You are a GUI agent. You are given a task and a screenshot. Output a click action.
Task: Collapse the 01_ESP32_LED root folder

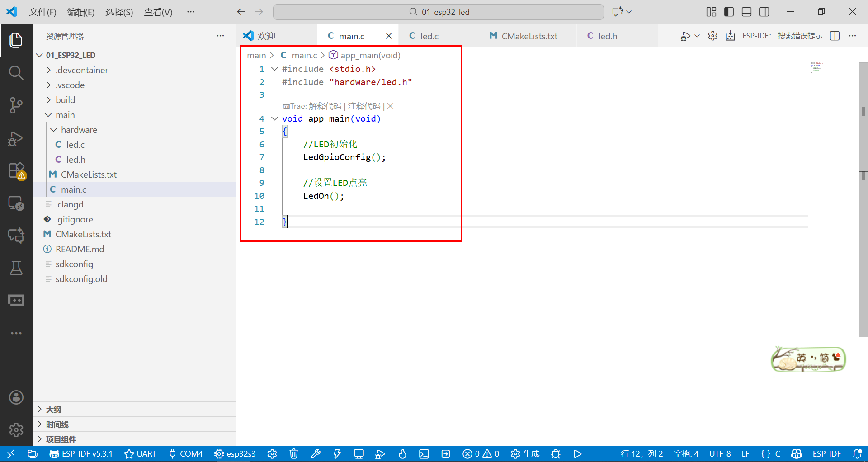[x=40, y=55]
